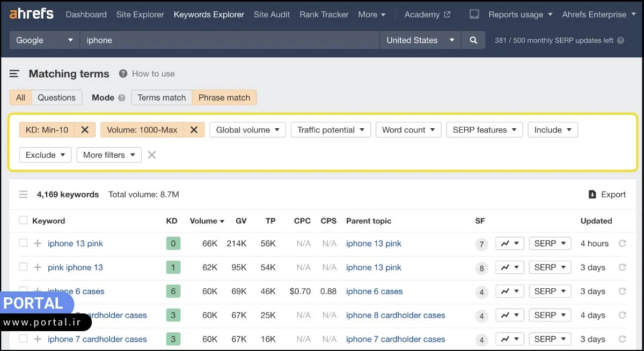Tick the checkbox for iphone 13 pink
This screenshot has height=351, width=644.
[23, 243]
